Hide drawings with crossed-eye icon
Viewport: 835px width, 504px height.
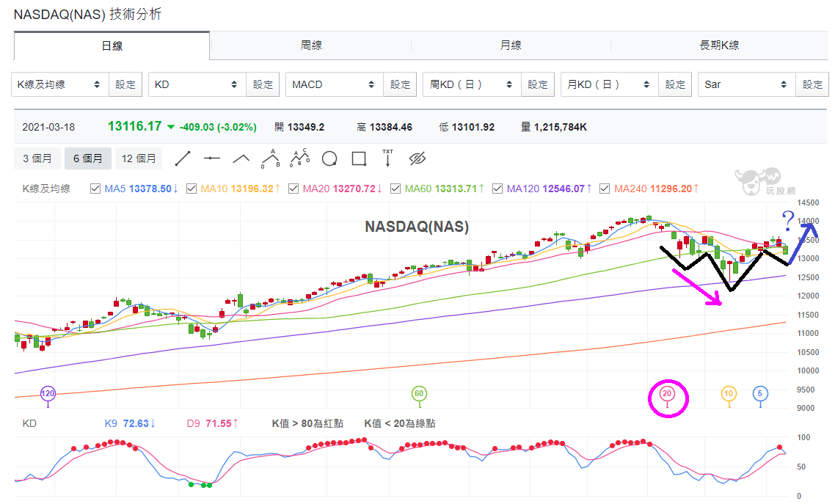pos(417,158)
